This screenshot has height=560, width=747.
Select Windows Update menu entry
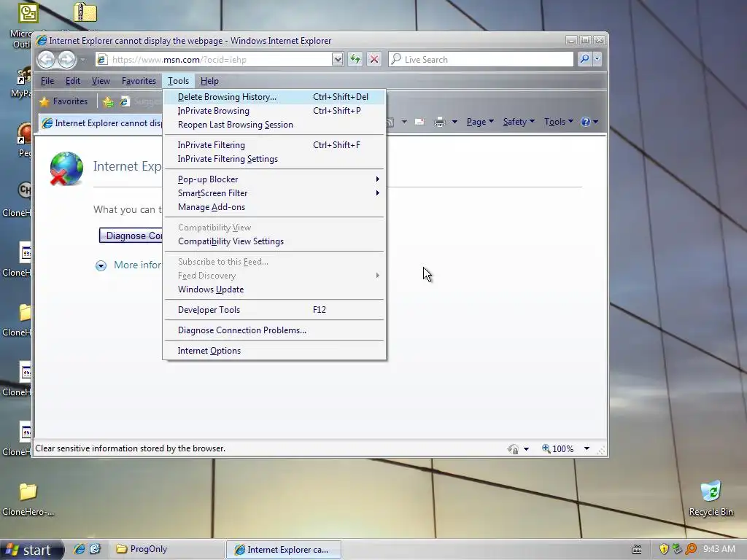[274, 289]
